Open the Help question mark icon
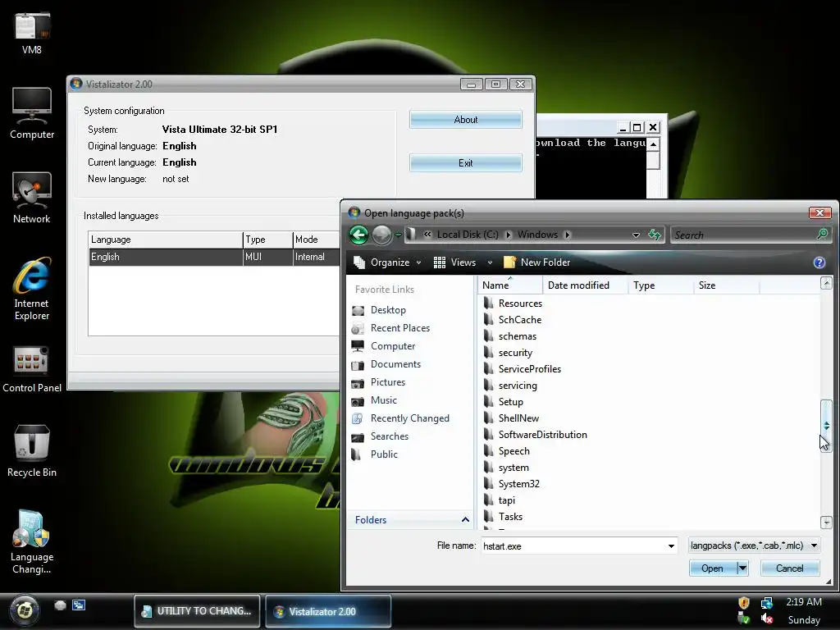 coord(819,262)
